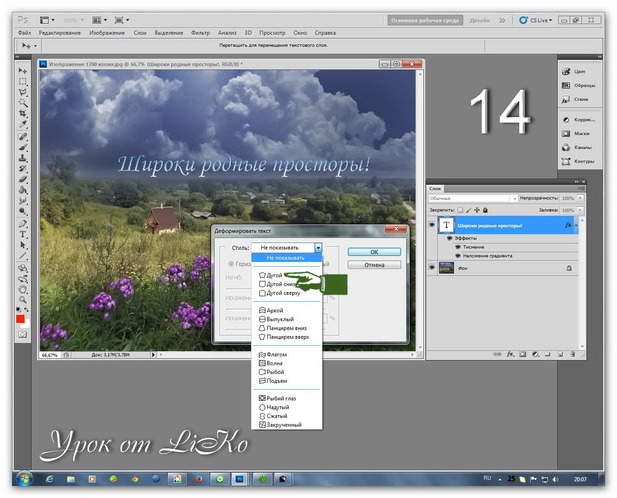Select the Brush tool

[x=23, y=148]
